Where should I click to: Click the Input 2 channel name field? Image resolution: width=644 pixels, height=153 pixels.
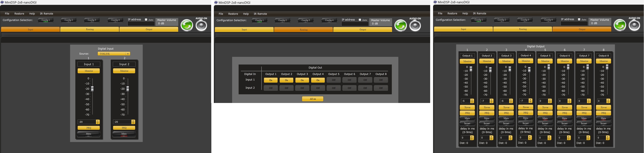coord(124,64)
